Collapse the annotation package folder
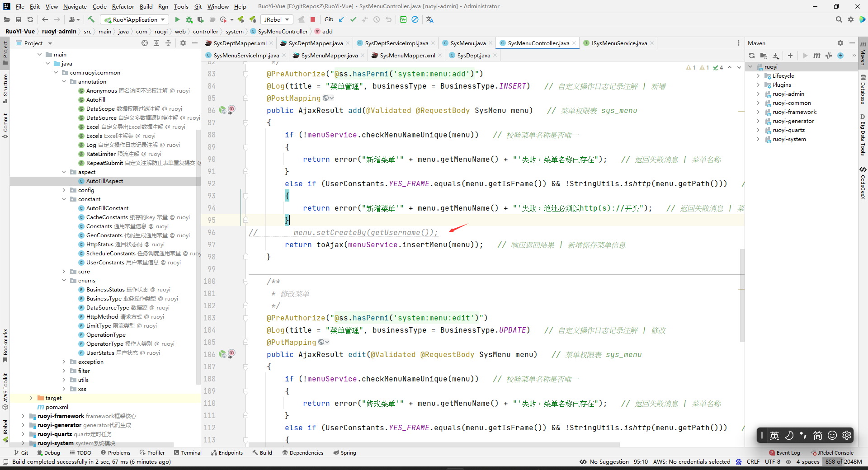Screen dimensions: 868x470 tap(64, 81)
